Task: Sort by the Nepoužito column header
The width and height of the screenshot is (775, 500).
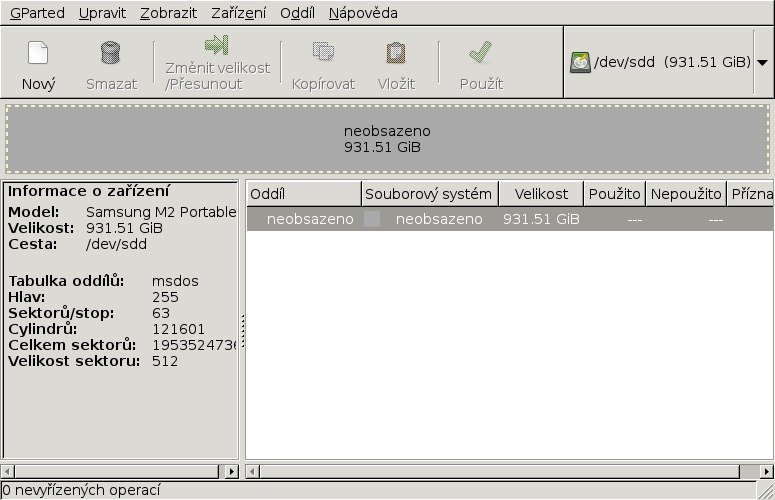Action: point(686,194)
